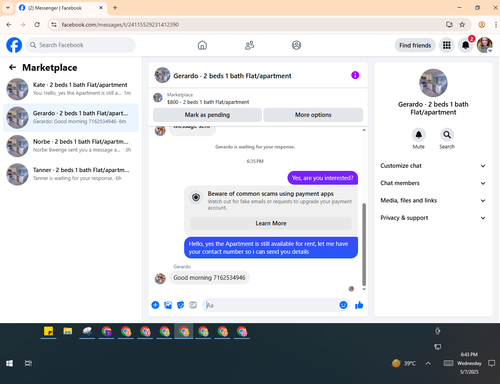Screen dimensions: 500x384
Task: Go back with the Marketplace arrow
Action: tap(13, 67)
